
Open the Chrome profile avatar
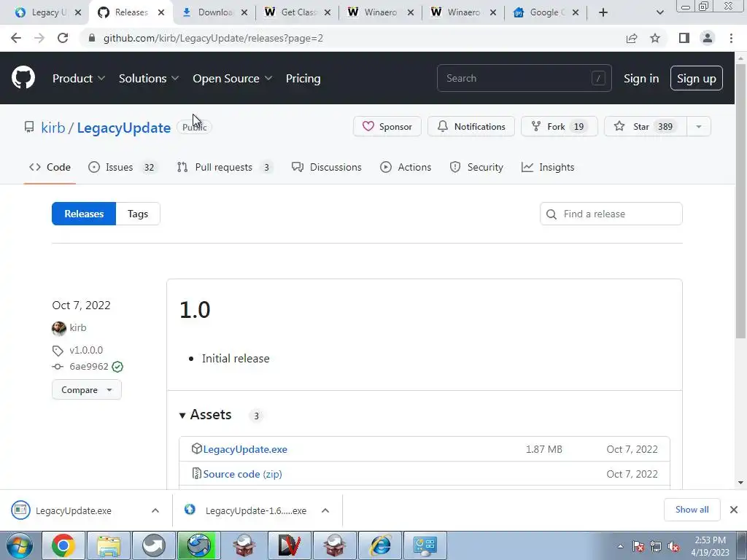(x=708, y=38)
